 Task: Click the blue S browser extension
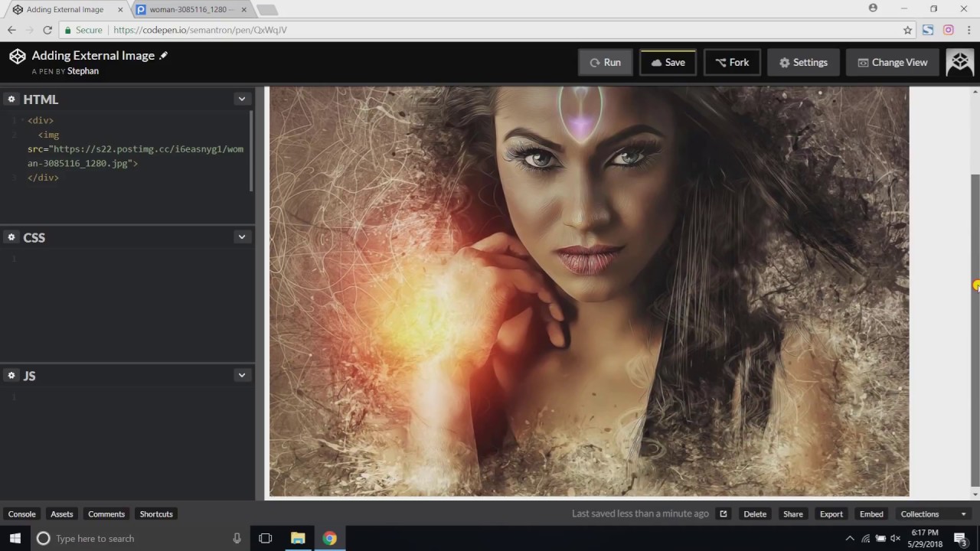(x=928, y=30)
